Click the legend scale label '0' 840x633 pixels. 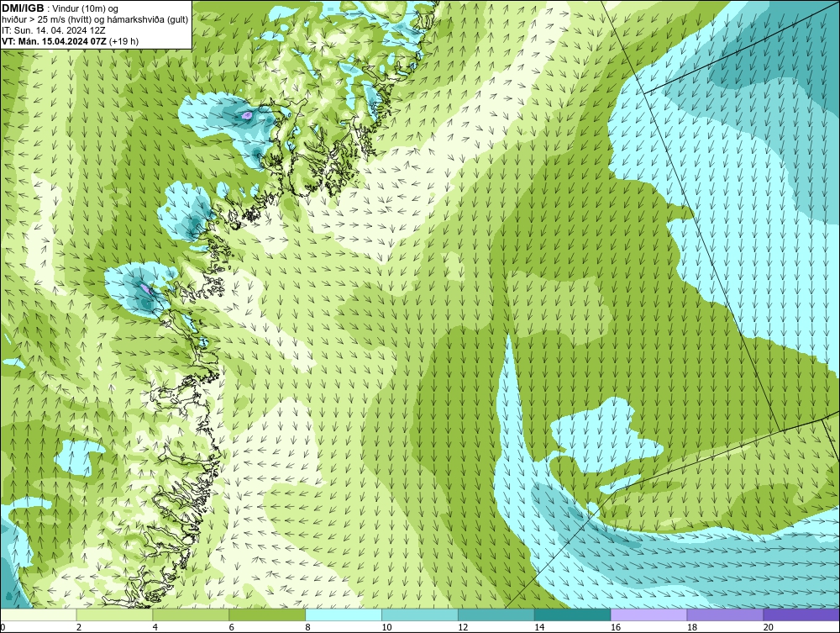pyautogui.click(x=3, y=627)
